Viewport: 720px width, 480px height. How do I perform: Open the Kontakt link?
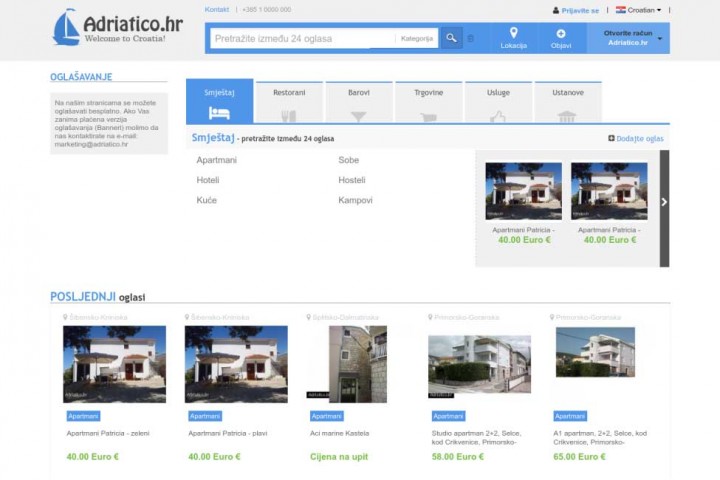tap(217, 9)
